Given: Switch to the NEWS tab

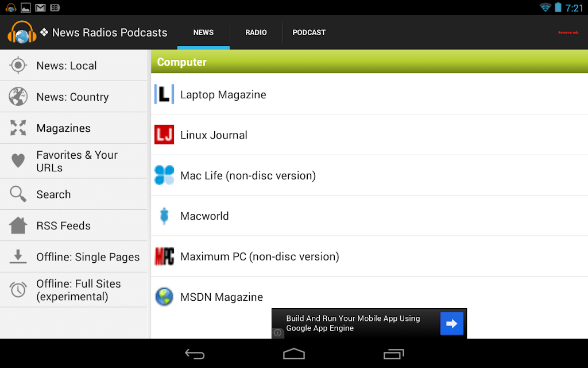Looking at the screenshot, I should coord(203,32).
